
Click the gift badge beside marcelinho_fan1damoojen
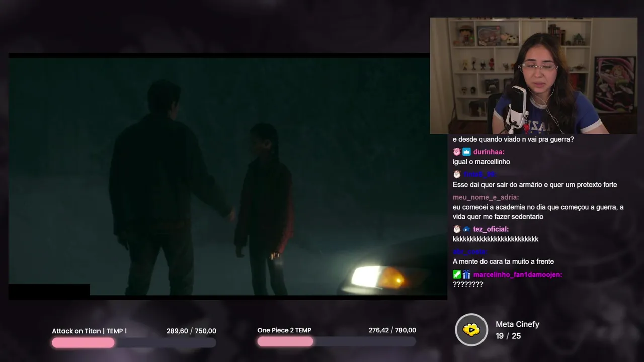[x=466, y=275]
